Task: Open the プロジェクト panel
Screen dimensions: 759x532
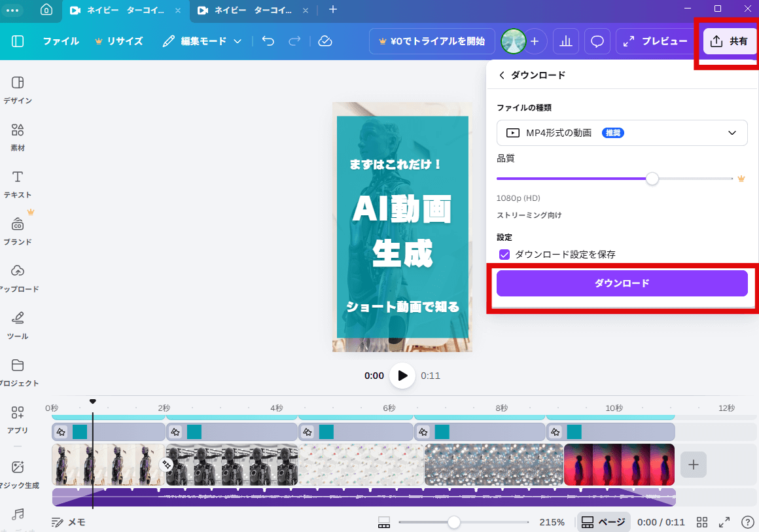Action: 18,371
